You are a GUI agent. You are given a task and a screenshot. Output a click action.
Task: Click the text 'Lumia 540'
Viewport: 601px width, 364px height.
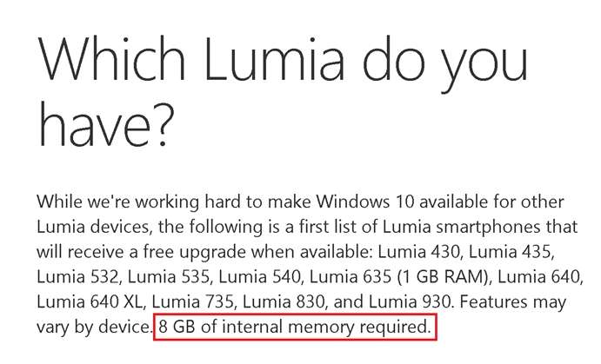coord(259,277)
